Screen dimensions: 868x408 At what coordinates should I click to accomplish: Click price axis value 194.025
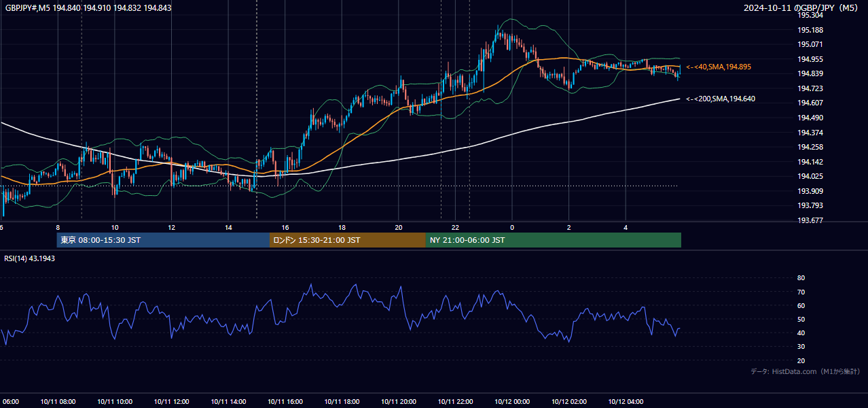(810, 176)
